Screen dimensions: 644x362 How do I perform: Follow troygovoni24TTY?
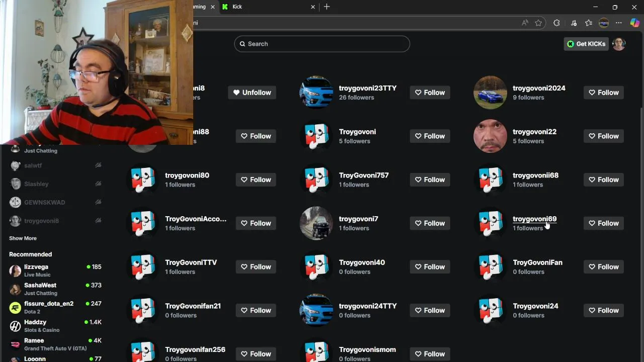coord(430,310)
